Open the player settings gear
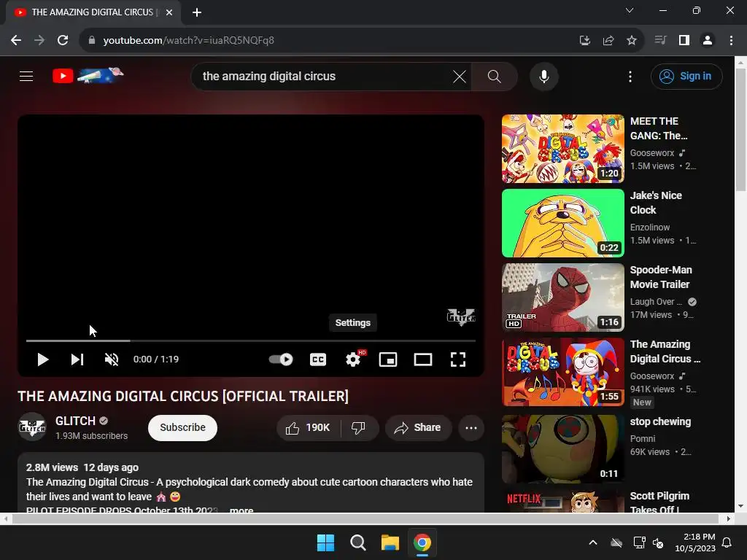 [353, 359]
